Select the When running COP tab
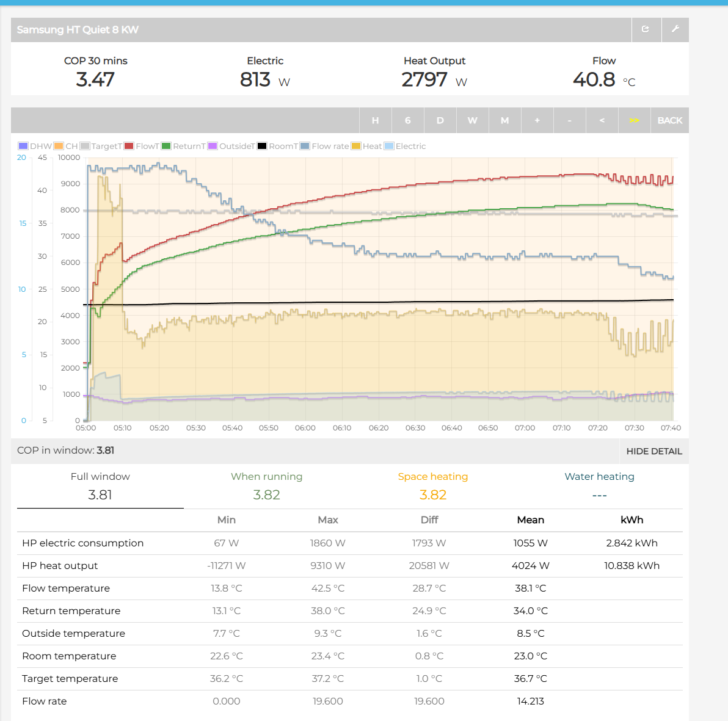728x721 pixels. pyautogui.click(x=266, y=486)
